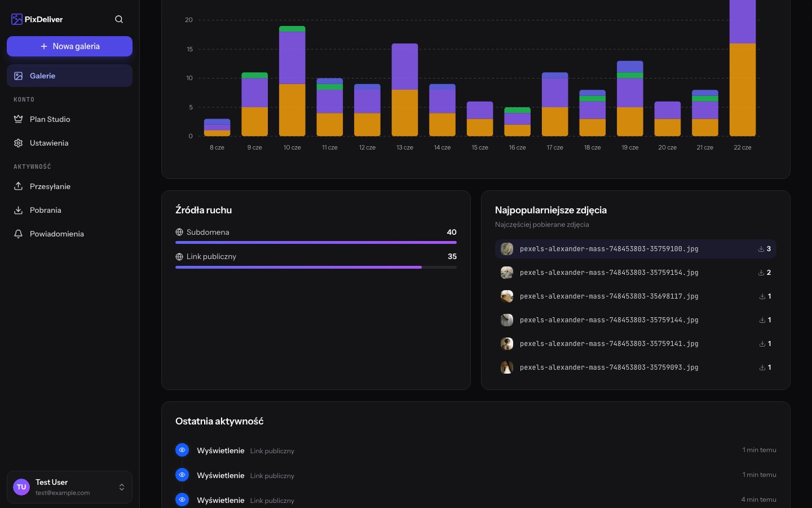Click download icon for photo 35759093.jpg
812x508 pixels.
click(762, 367)
